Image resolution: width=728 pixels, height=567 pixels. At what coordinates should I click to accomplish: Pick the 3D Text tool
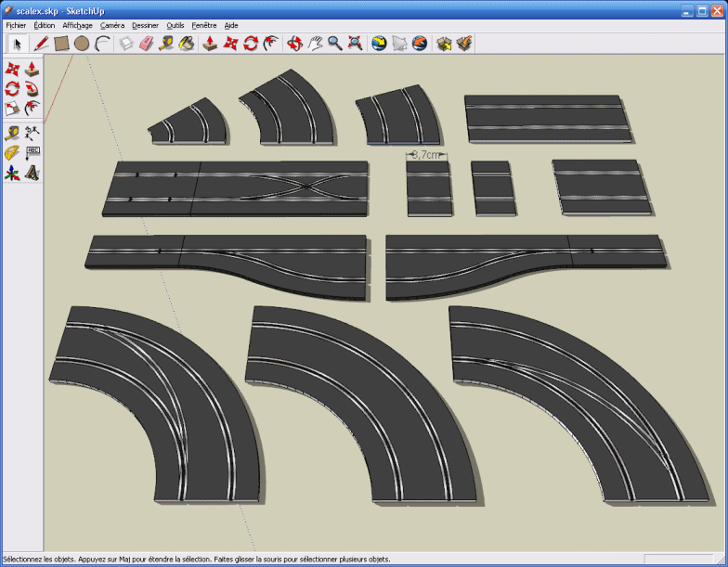pyautogui.click(x=32, y=173)
